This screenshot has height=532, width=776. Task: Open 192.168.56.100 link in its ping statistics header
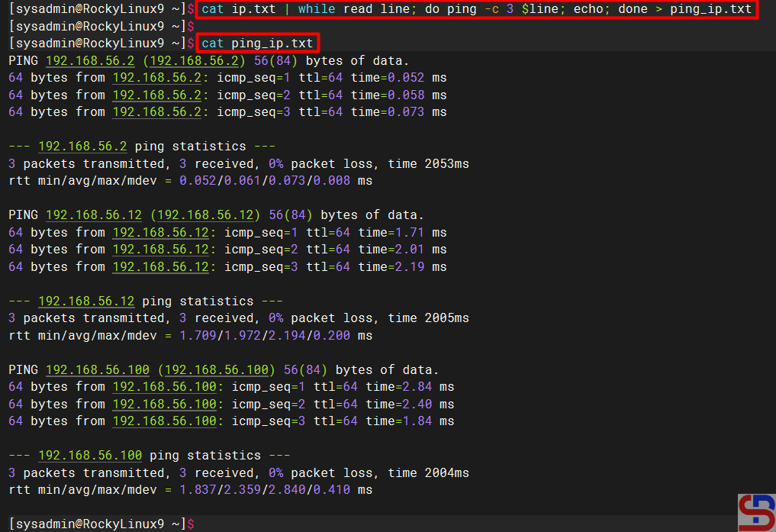tap(90, 456)
